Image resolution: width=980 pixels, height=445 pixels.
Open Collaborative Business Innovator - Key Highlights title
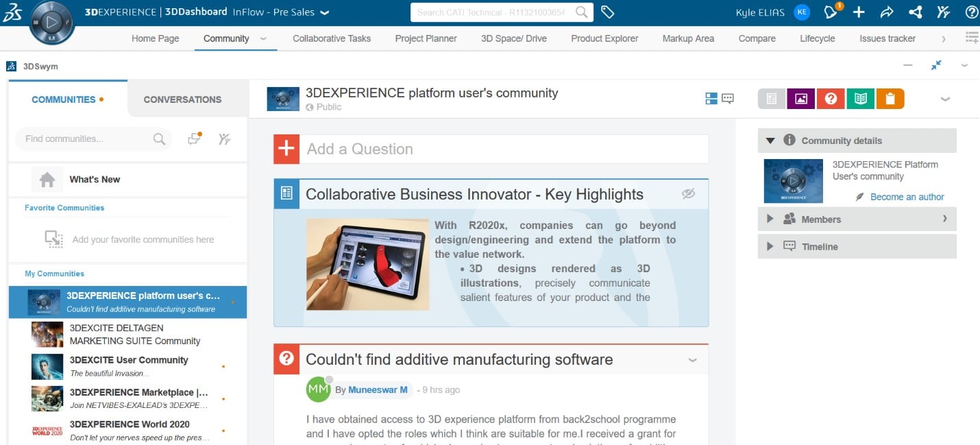pos(474,194)
